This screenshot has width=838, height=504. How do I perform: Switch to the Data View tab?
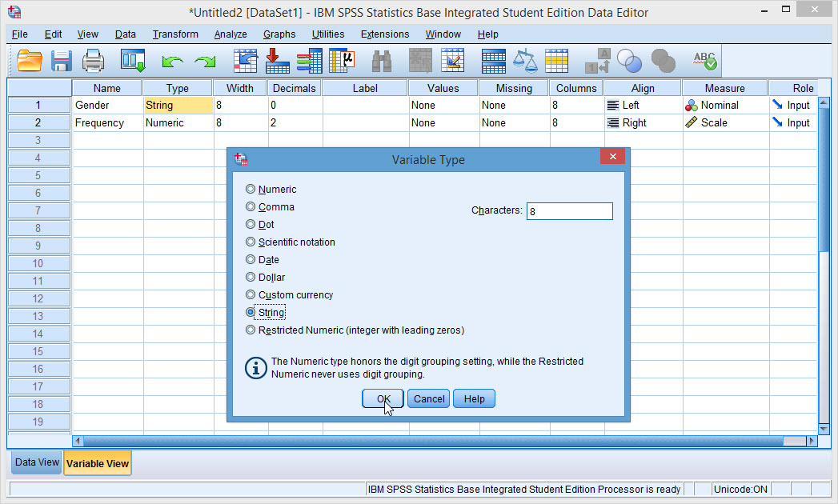[x=37, y=462]
